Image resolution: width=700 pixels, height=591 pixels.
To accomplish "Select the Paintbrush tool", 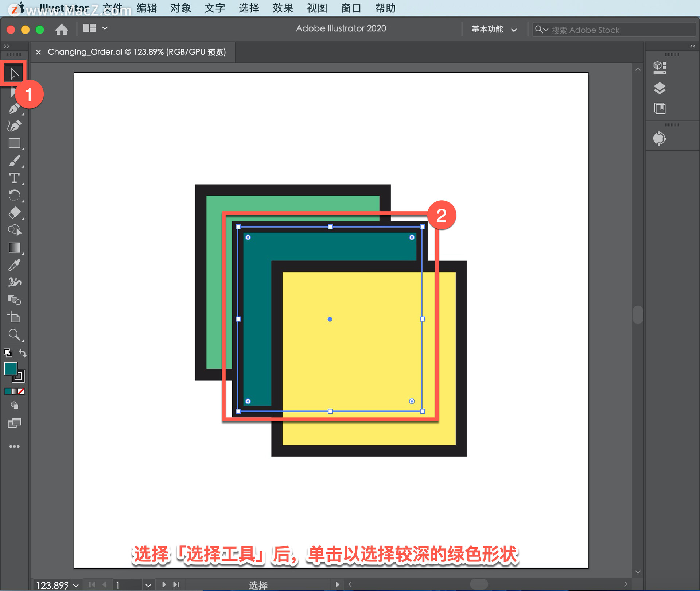I will pyautogui.click(x=14, y=161).
